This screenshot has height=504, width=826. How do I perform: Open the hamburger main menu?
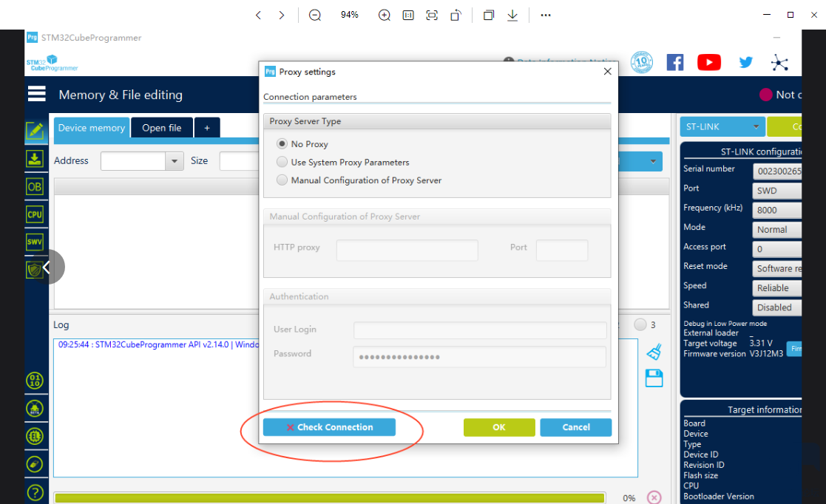pos(37,94)
